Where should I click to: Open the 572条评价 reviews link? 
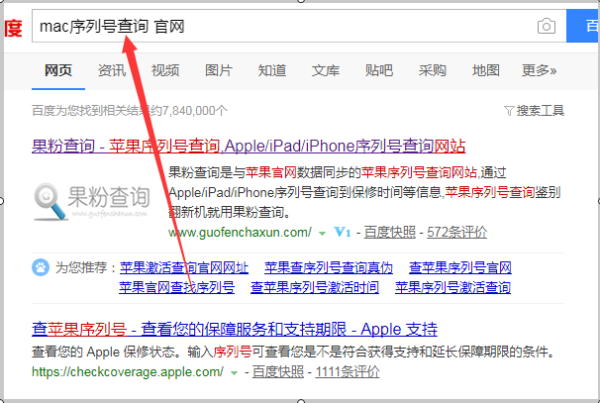click(457, 232)
